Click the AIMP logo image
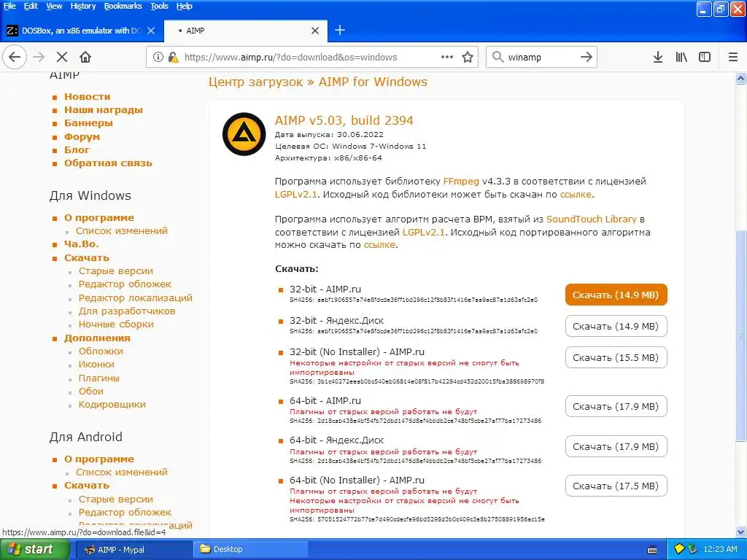The height and width of the screenshot is (560, 747). pos(244,134)
